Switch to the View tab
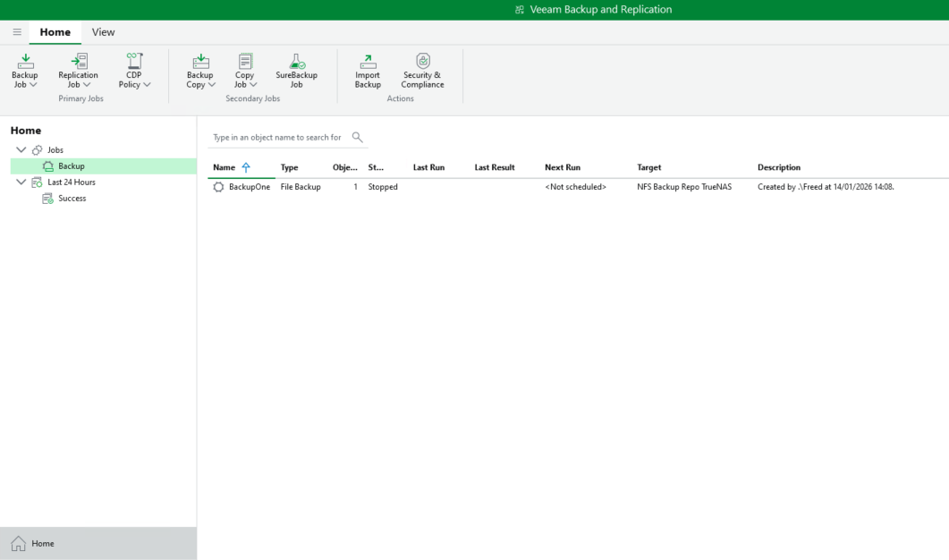Image resolution: width=949 pixels, height=560 pixels. (x=103, y=32)
